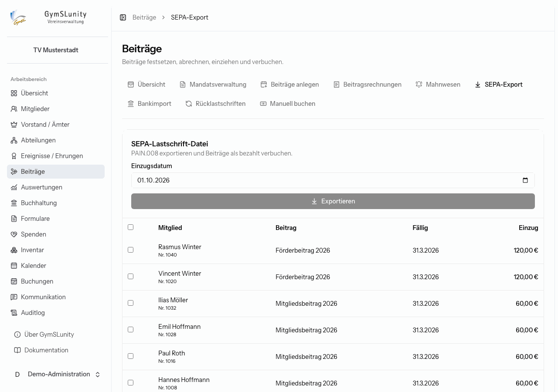Tick the checkbox for Emil Hoffmann

[x=130, y=329]
